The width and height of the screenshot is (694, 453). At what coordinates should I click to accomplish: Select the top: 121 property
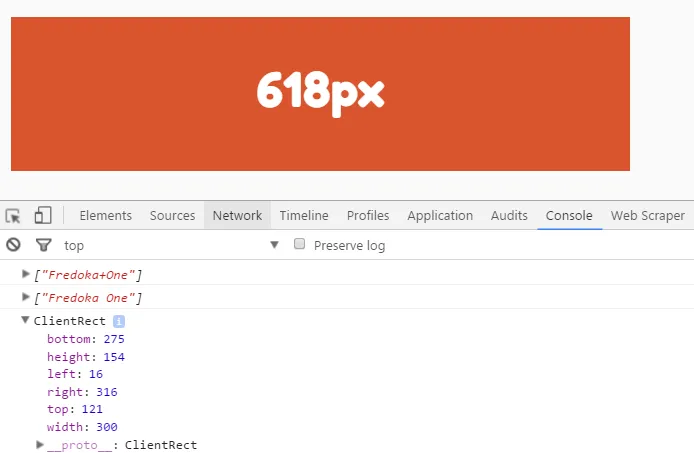pos(75,409)
